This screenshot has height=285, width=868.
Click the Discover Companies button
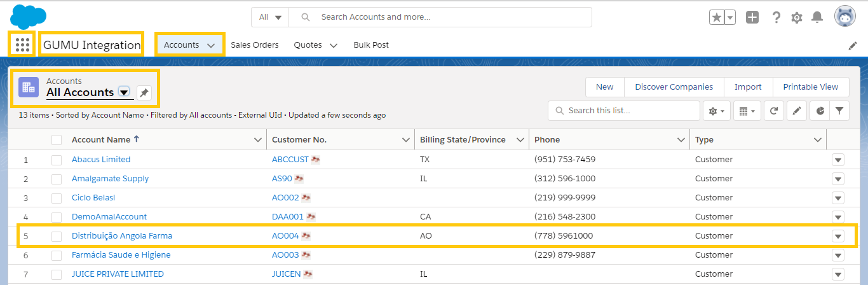[x=674, y=87]
